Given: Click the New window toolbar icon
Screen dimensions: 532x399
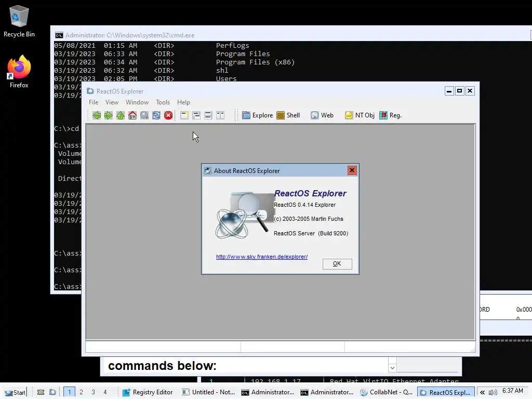Looking at the screenshot, I should coord(184,115).
